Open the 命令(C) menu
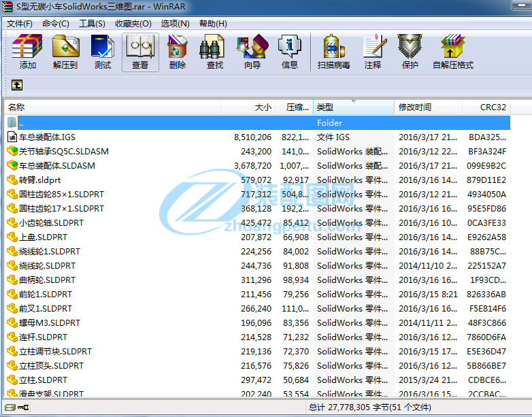The width and height of the screenshot is (532, 417). point(56,24)
